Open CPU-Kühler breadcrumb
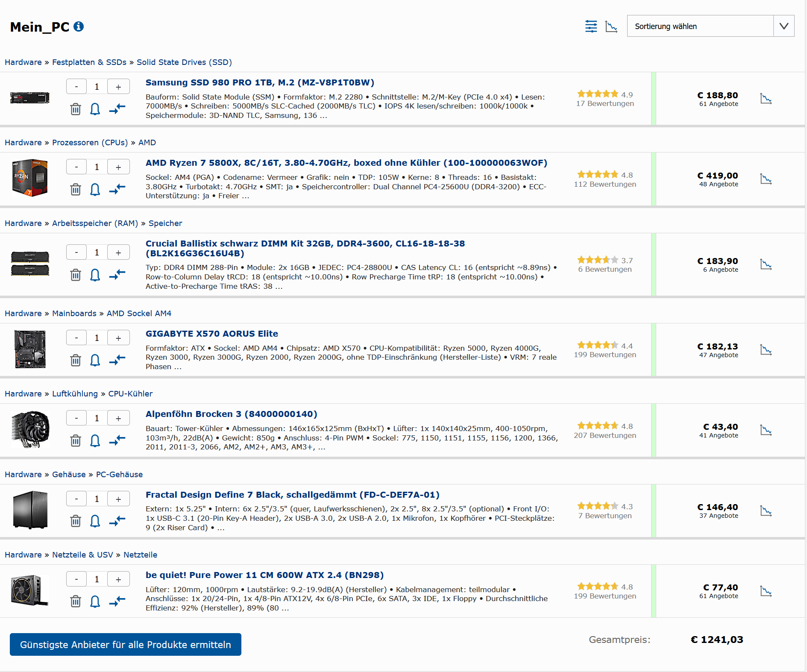The height and width of the screenshot is (672, 807). point(130,393)
